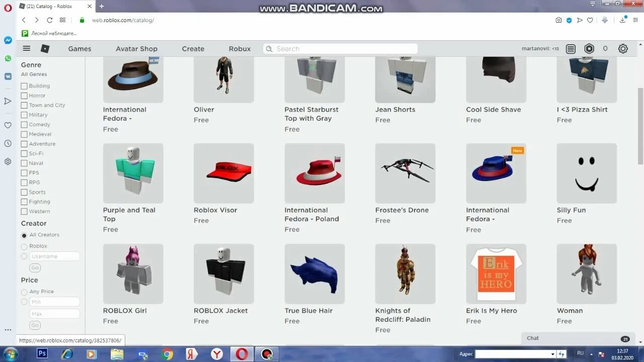Select the Roblox creator radio button
This screenshot has height=362, width=644.
coord(24,246)
